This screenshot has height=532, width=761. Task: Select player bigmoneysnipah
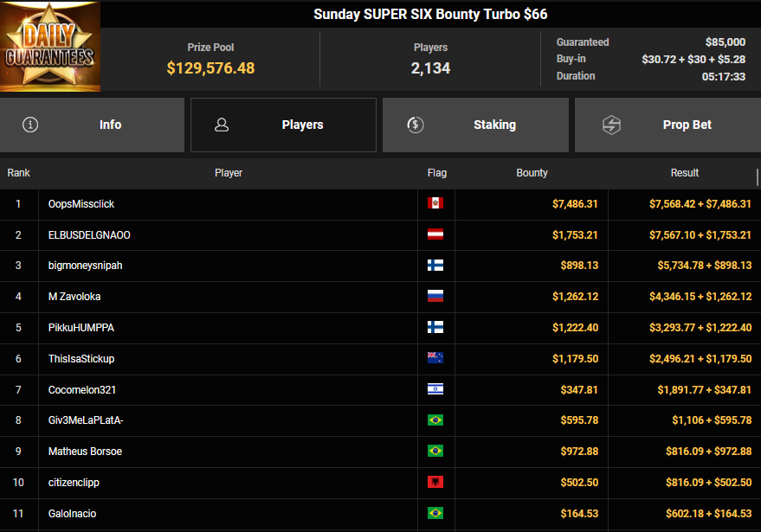click(85, 266)
